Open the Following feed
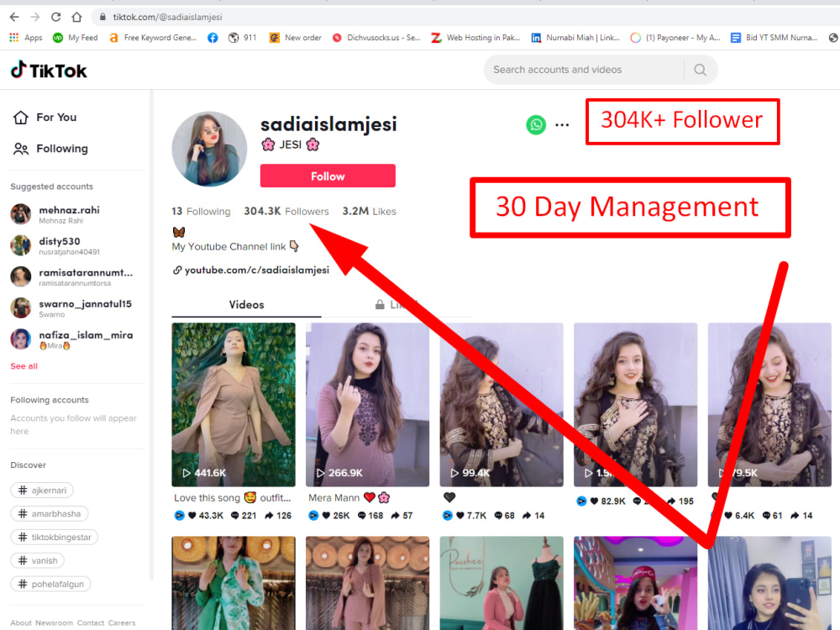 pyautogui.click(x=51, y=149)
